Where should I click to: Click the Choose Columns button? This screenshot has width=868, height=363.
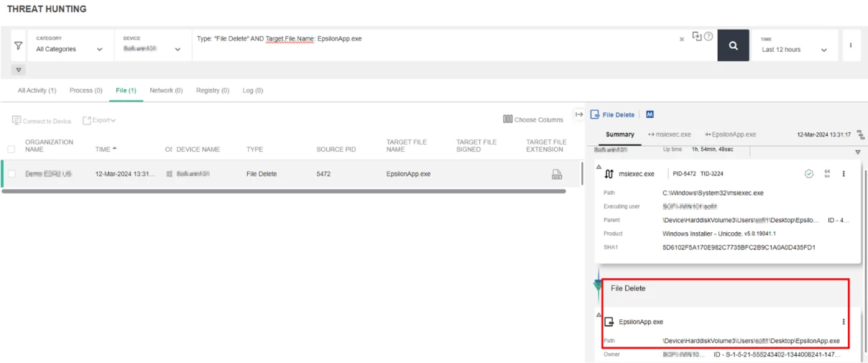pos(533,120)
